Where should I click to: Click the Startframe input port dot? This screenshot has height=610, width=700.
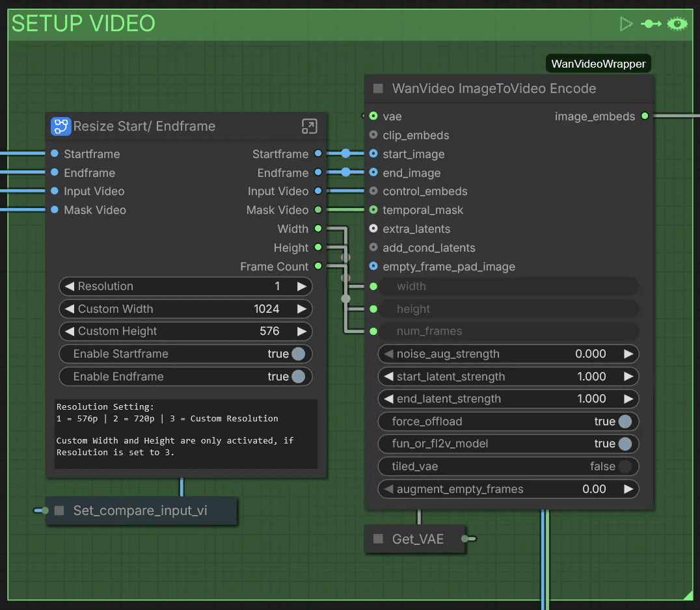tap(55, 153)
